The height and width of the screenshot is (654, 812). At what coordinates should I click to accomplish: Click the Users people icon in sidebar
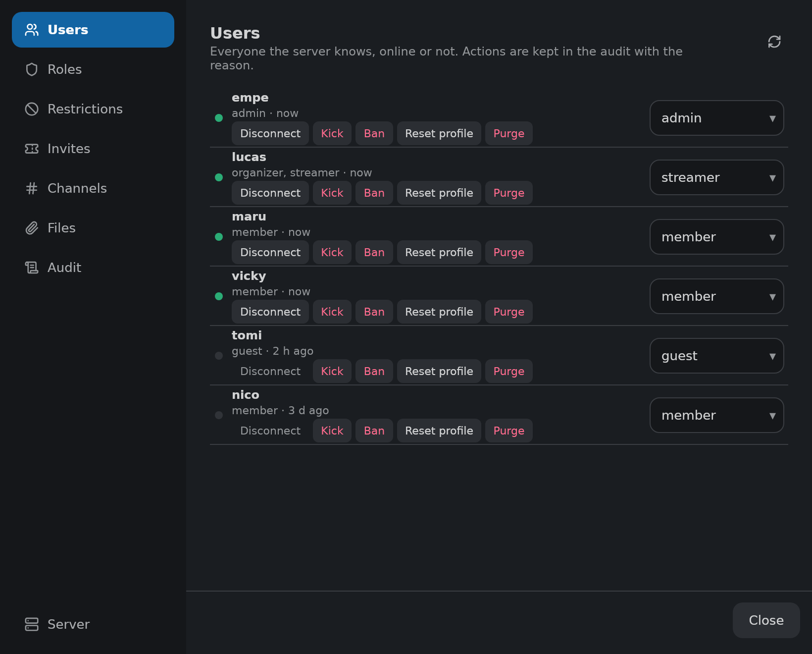pyautogui.click(x=32, y=30)
